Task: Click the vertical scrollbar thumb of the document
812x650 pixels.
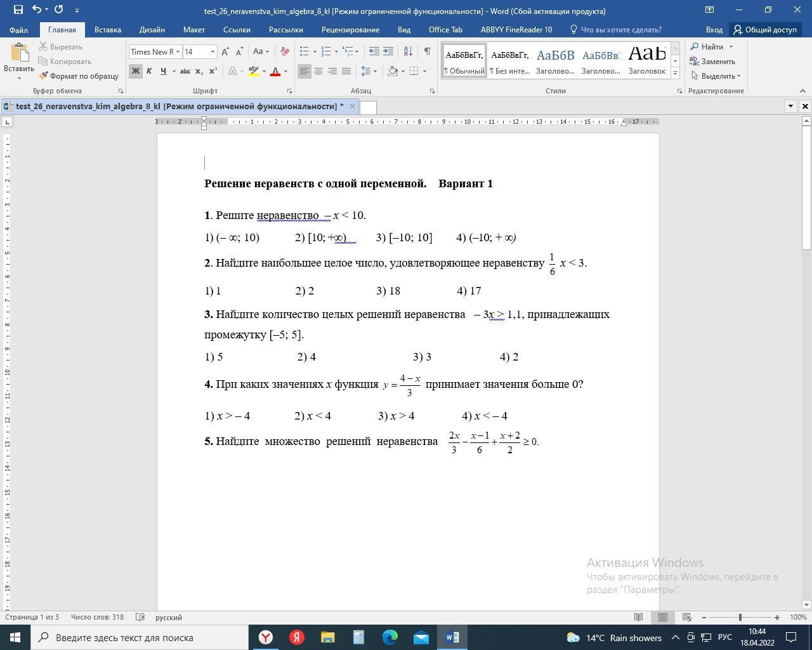Action: click(807, 189)
